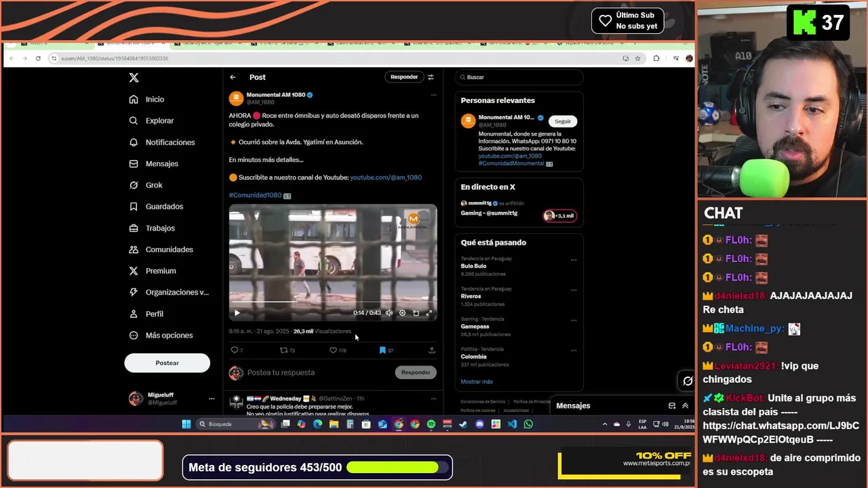Open WhatsApp from the taskbar
868x488 pixels.
[528, 424]
